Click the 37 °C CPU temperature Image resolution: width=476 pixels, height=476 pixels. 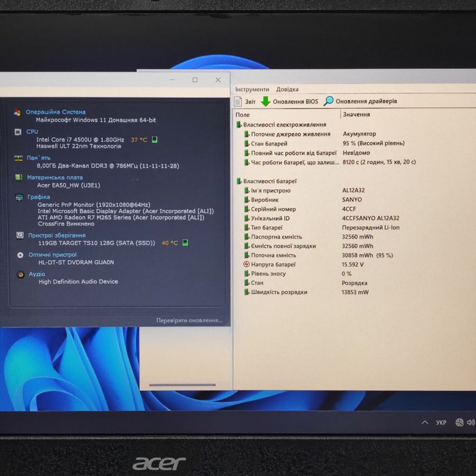point(139,140)
